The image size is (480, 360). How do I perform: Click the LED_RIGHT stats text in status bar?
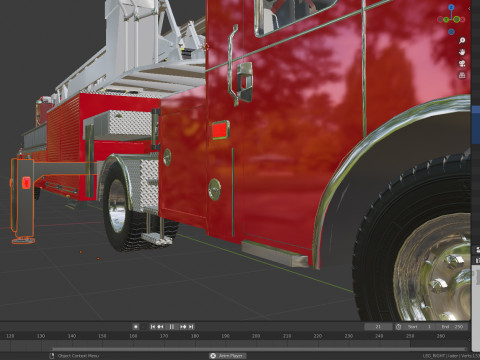451,356
